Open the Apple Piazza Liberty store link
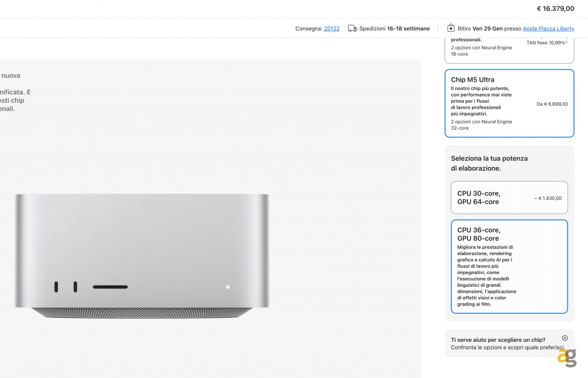Screen dimensions: 588x378 click(x=548, y=29)
